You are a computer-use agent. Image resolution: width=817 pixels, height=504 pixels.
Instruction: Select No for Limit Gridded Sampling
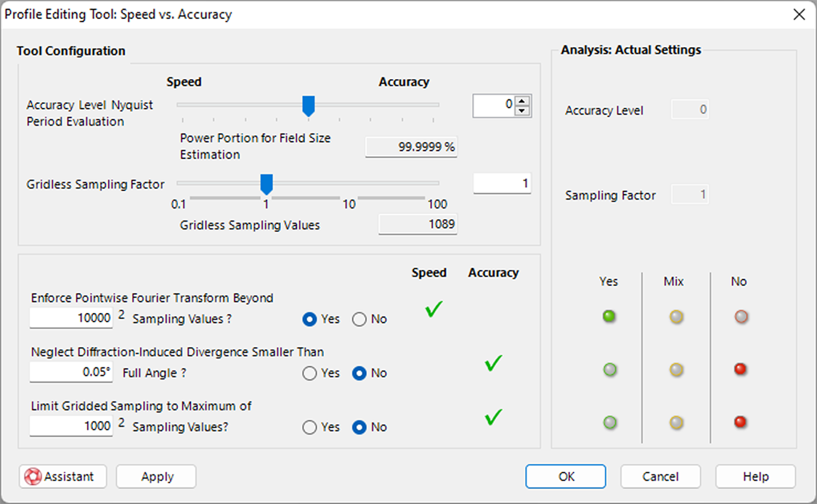point(361,427)
